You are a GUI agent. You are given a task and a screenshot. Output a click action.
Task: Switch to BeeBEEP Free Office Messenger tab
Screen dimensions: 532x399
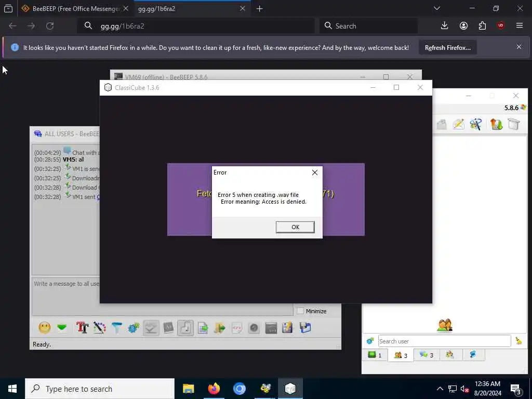[x=75, y=9]
